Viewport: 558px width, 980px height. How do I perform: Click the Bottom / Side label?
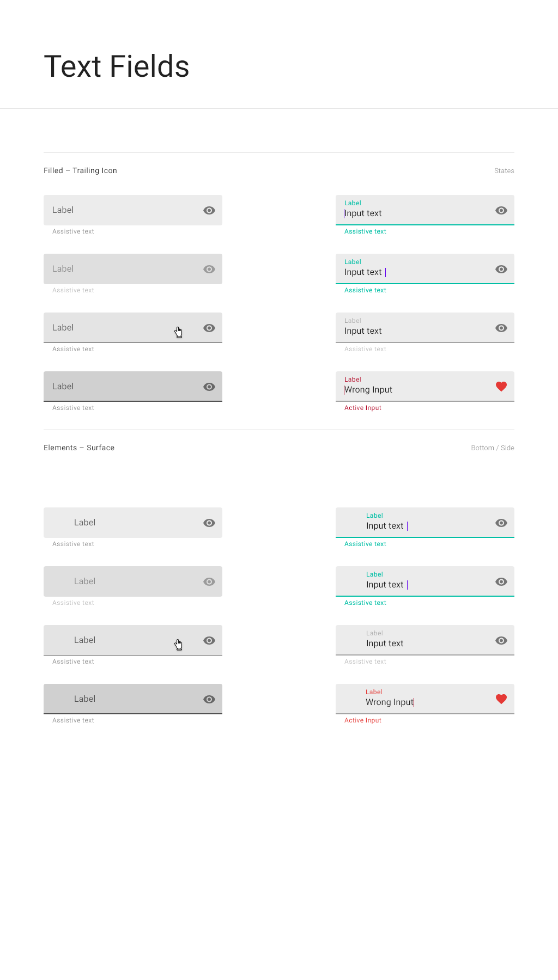(493, 448)
